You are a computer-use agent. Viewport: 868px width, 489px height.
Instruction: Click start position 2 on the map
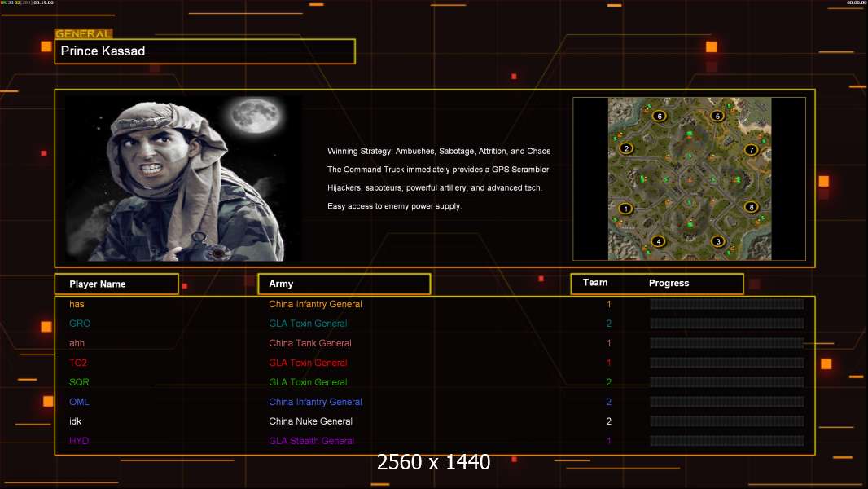[626, 148]
